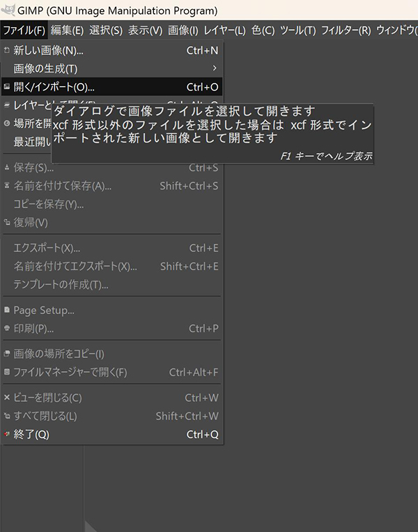This screenshot has height=532, width=418.
Task: Click the X icon beside ビューを閉じる
Action: tap(7, 397)
